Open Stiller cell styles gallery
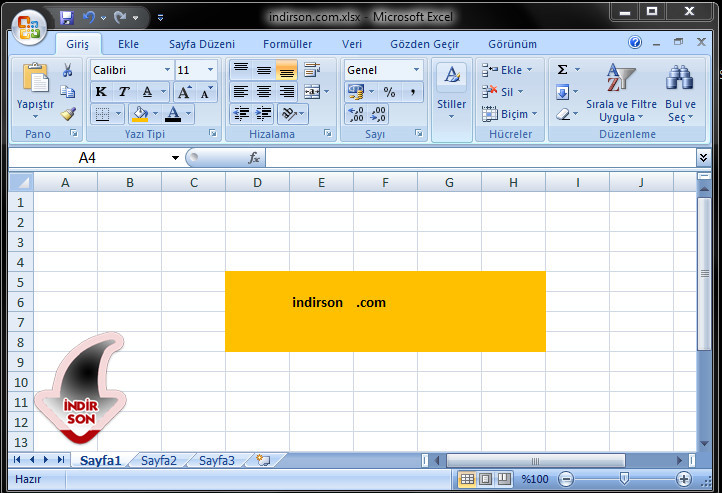722x493 pixels. point(452,92)
